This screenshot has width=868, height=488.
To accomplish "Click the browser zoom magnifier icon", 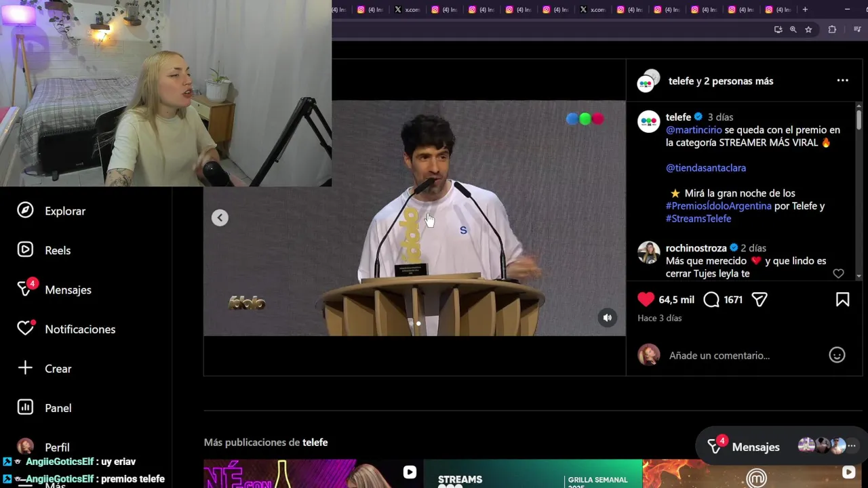I will pos(793,29).
